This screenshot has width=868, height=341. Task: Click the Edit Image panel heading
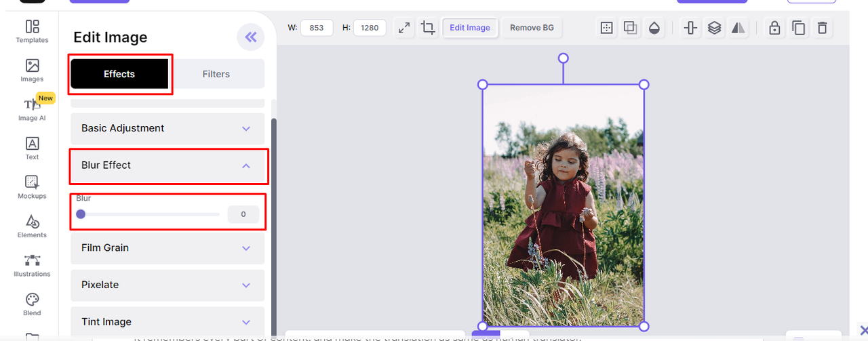tap(110, 37)
